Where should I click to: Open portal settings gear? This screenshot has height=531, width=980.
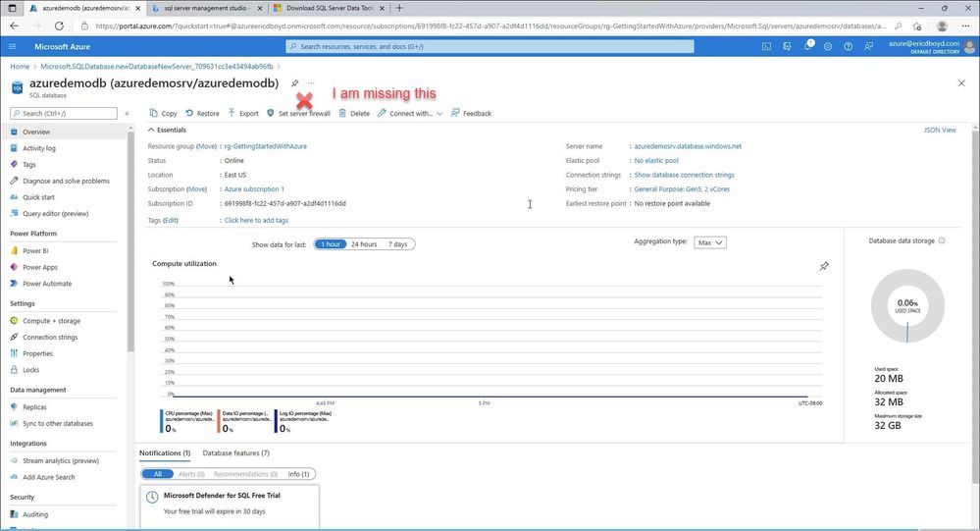click(828, 46)
